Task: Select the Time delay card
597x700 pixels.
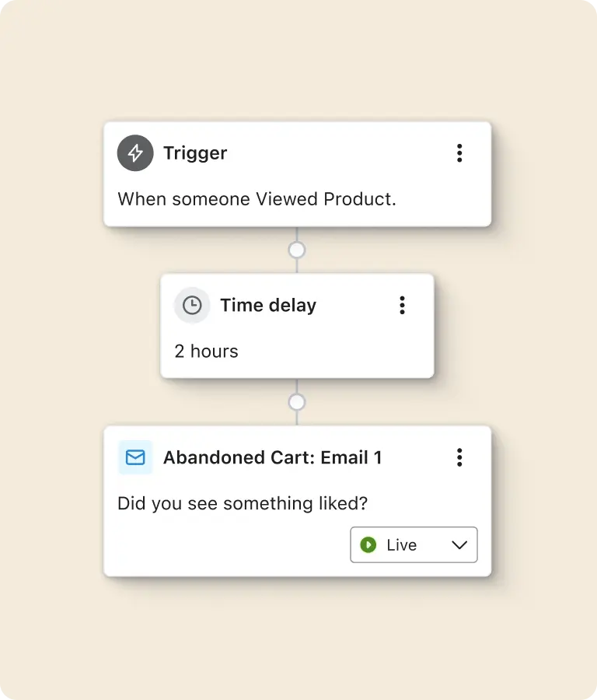Action: coord(297,327)
